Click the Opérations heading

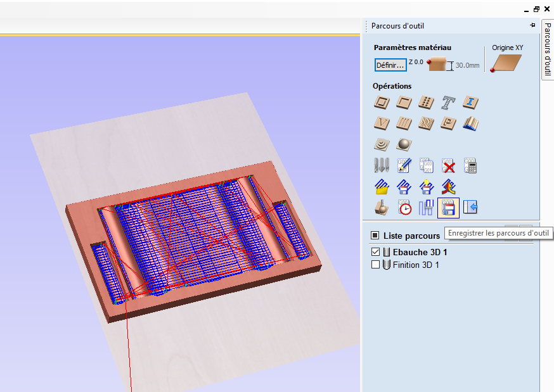pyautogui.click(x=392, y=86)
